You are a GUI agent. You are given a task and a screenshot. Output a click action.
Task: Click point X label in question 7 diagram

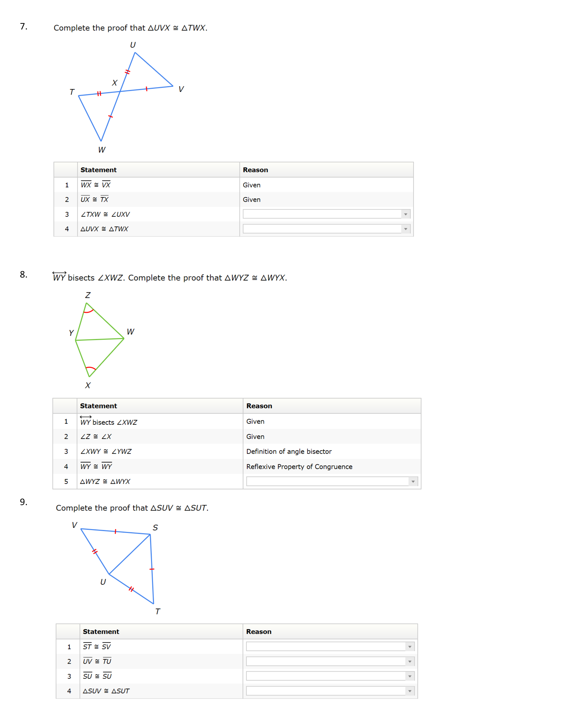coord(115,83)
